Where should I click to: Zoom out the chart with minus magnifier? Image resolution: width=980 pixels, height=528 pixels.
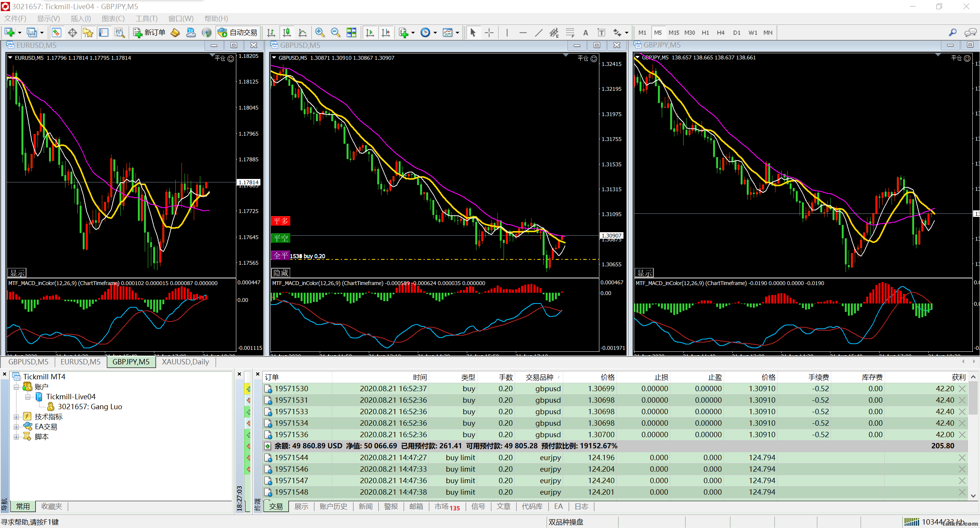[x=335, y=33]
